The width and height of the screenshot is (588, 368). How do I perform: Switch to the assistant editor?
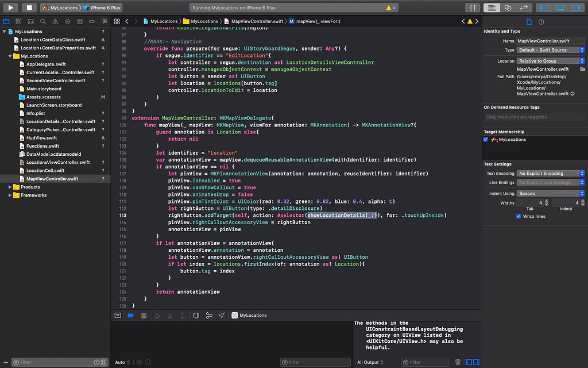(508, 7)
